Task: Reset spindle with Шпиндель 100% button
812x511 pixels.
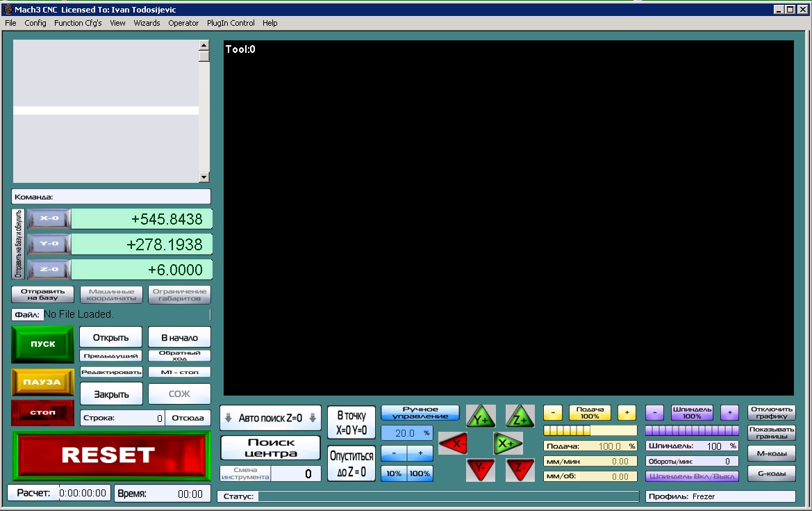Action: (x=692, y=412)
